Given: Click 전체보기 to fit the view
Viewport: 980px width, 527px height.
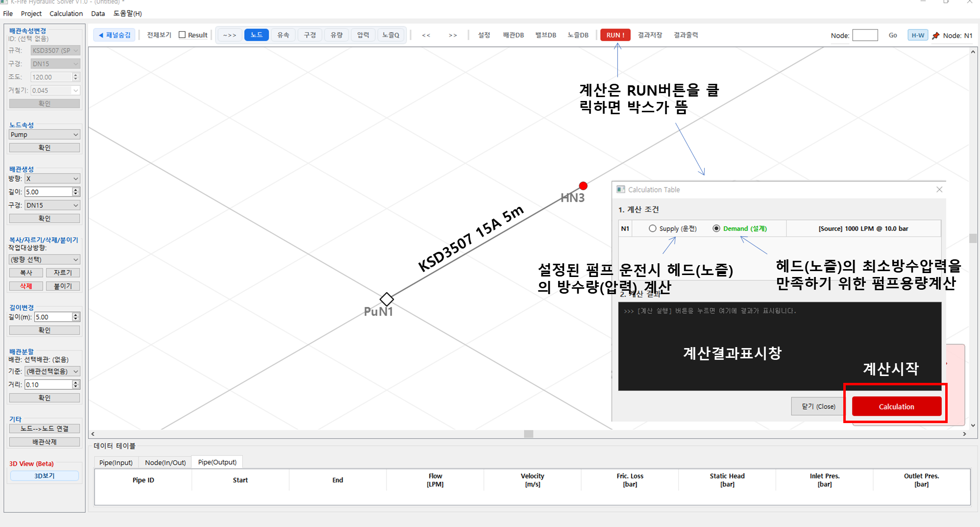Looking at the screenshot, I should pos(159,35).
